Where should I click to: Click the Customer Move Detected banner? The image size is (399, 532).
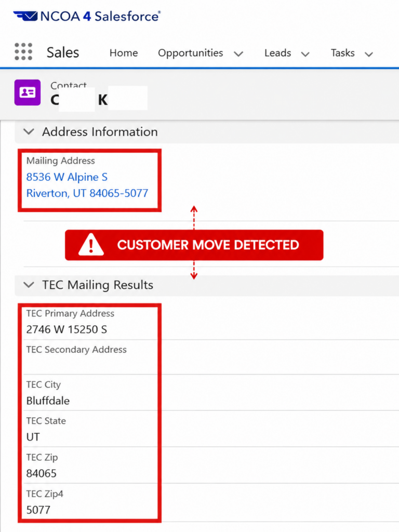pyautogui.click(x=194, y=245)
